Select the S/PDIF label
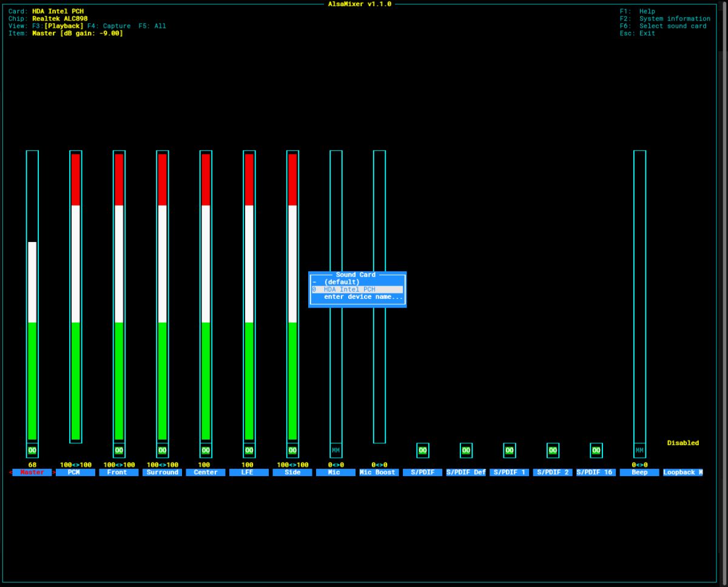This screenshot has height=587, width=728. tap(423, 472)
